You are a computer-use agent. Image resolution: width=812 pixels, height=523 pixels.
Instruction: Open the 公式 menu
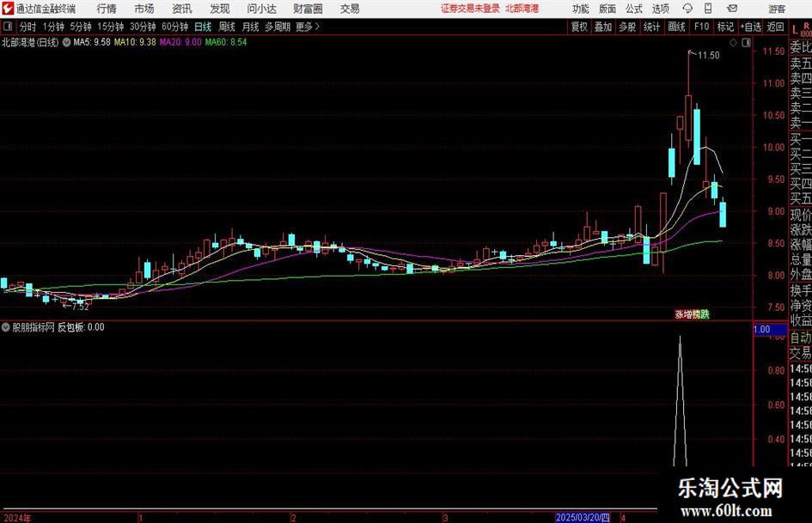pyautogui.click(x=634, y=9)
